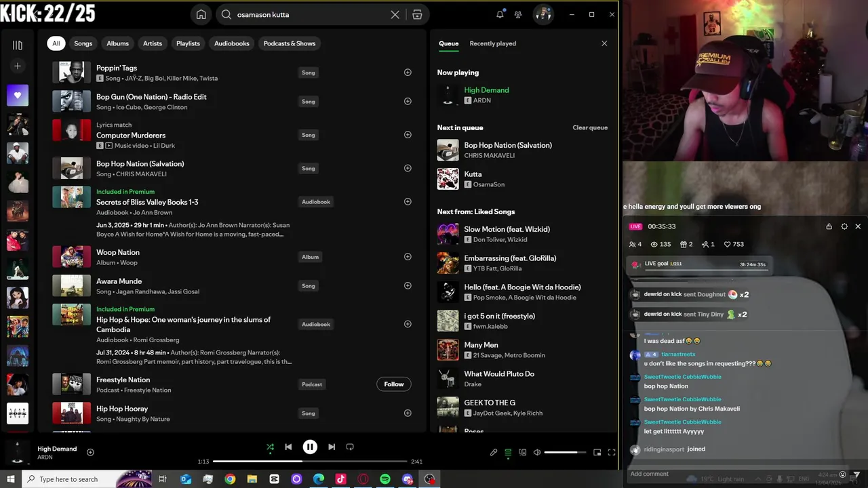Toggle the lock icon in live panel
This screenshot has width=868, height=488.
829,226
